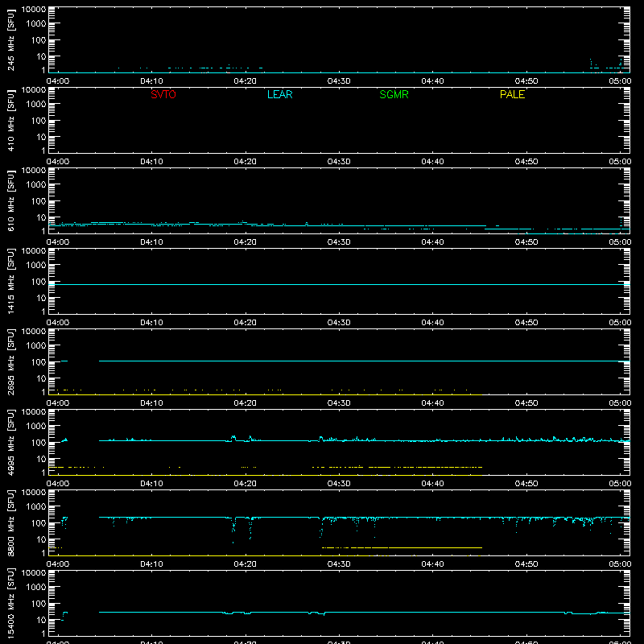
Task: Click the 04:50 time label under the 410 MHz plot
Action: click(x=526, y=162)
